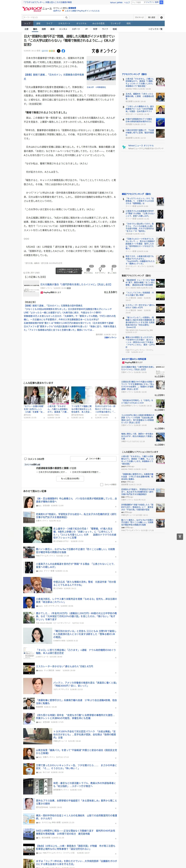Open 聞バイト数百人 e-Tax article in list

pos(75,551)
